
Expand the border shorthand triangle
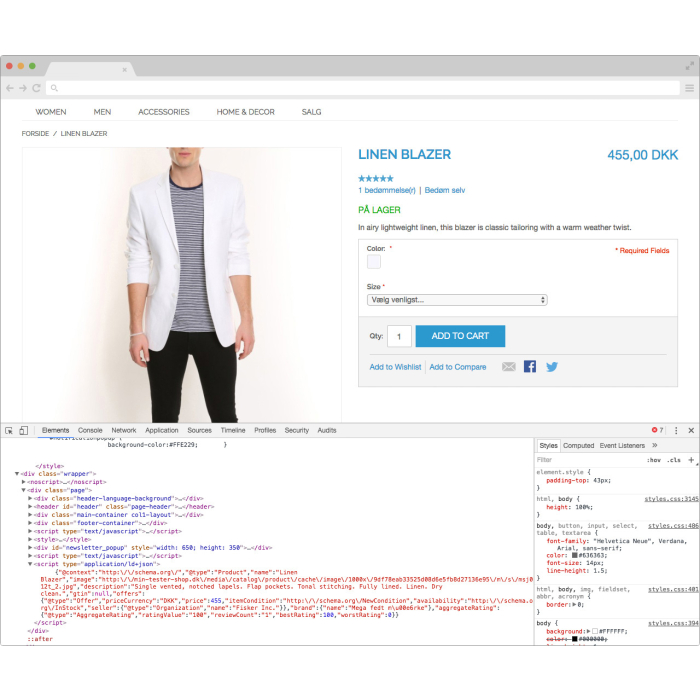[575, 604]
